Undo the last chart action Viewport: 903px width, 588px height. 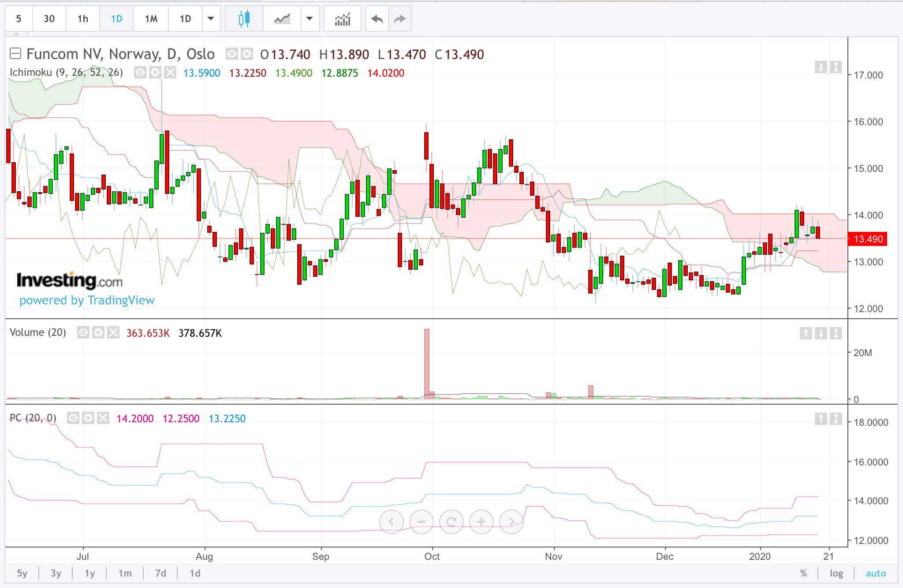tap(377, 19)
